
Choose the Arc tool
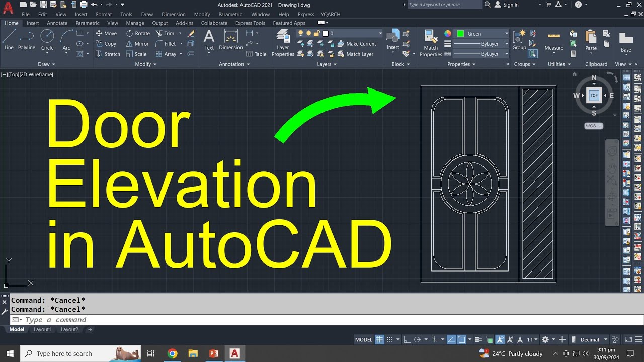[x=66, y=40]
